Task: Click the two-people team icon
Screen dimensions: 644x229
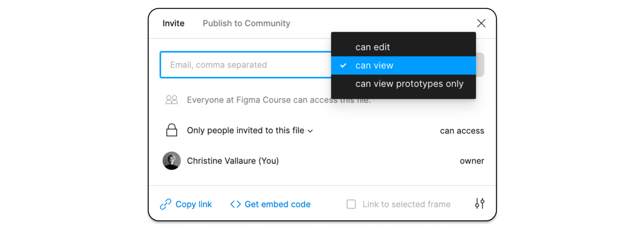Action: 172,100
